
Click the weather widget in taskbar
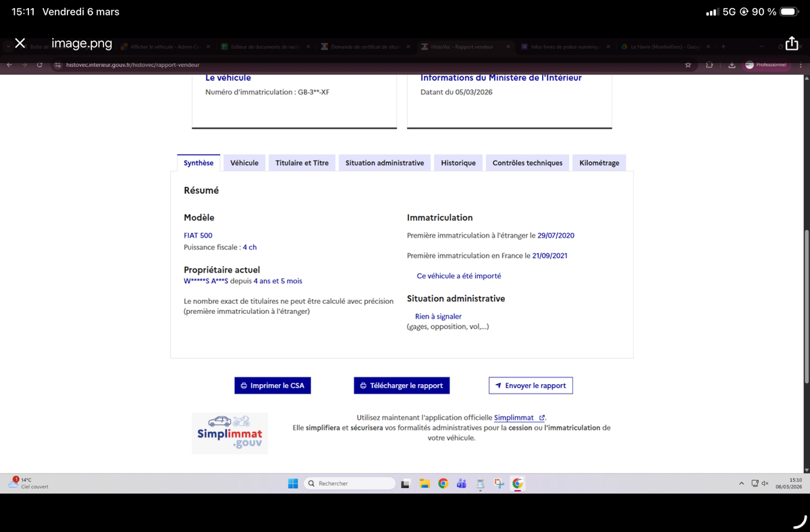27,483
